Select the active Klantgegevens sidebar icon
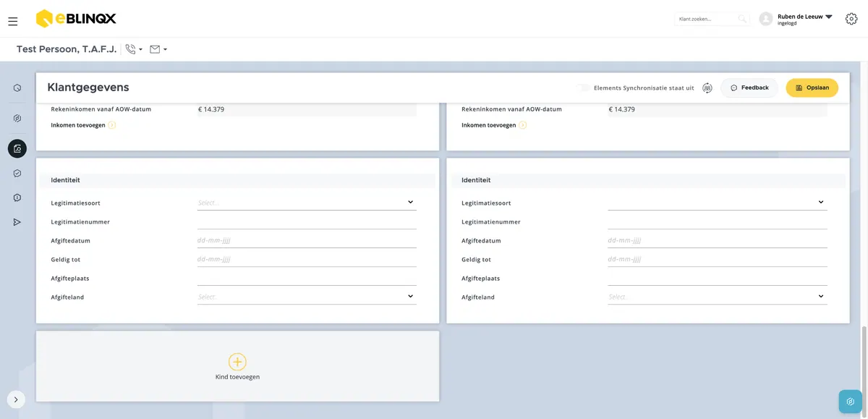This screenshot has width=868, height=419. (17, 148)
